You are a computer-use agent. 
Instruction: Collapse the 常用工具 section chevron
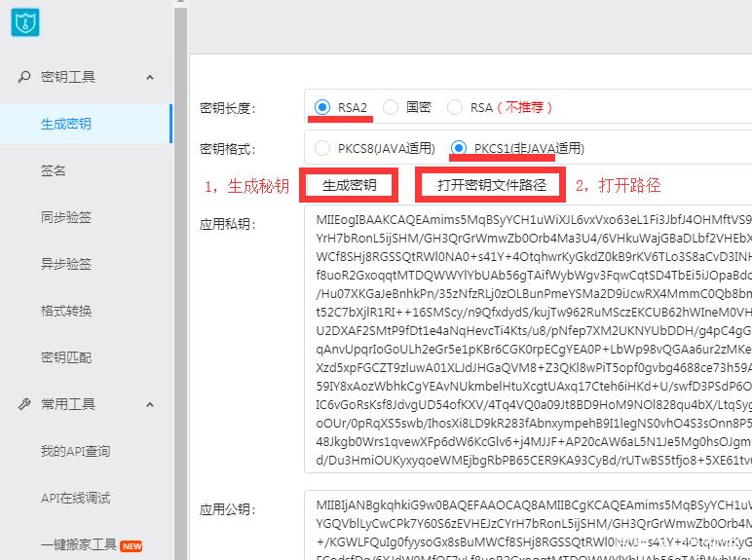pos(150,404)
